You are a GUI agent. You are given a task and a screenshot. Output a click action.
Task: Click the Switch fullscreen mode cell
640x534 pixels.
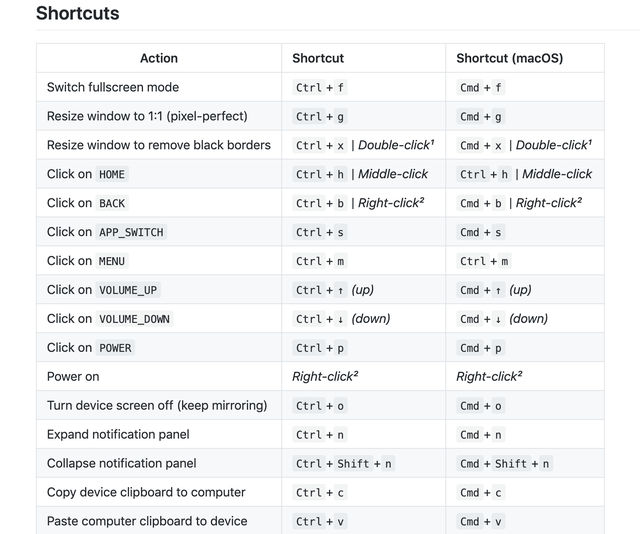click(113, 87)
